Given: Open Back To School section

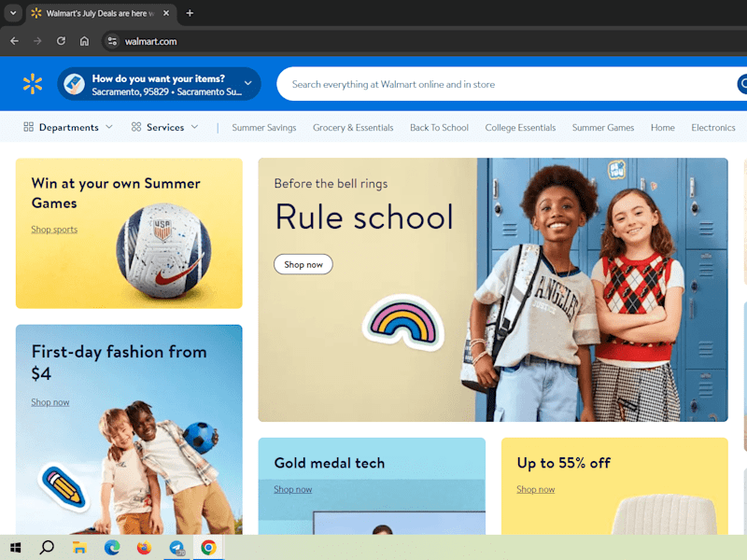Looking at the screenshot, I should [x=439, y=128].
